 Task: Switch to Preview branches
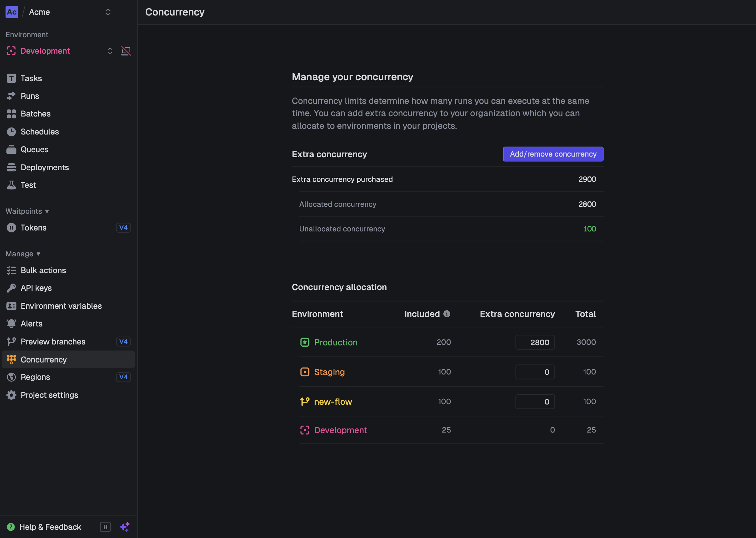(53, 342)
